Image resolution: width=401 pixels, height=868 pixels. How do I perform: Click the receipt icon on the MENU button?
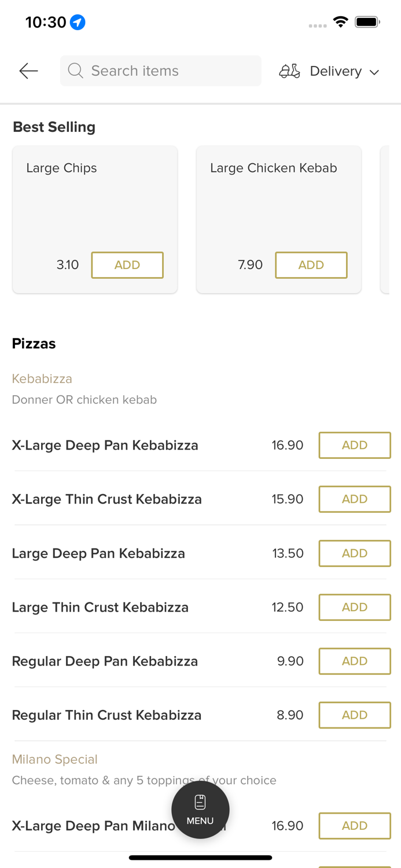pos(200,801)
